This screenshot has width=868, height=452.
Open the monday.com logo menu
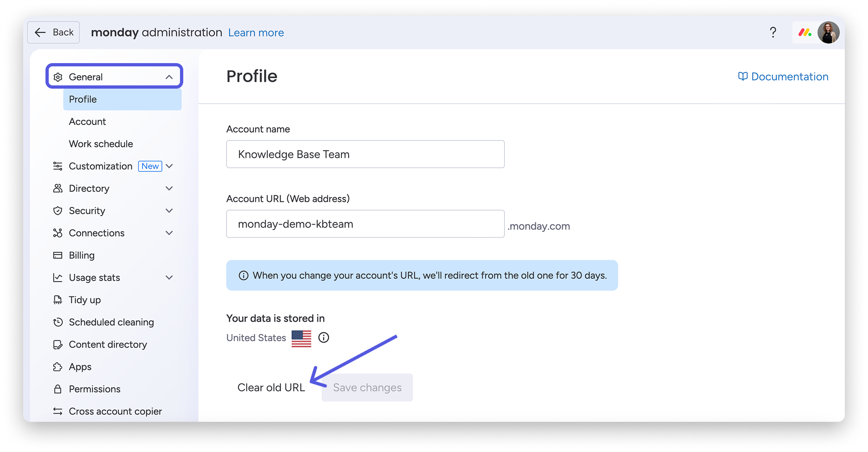click(x=804, y=32)
